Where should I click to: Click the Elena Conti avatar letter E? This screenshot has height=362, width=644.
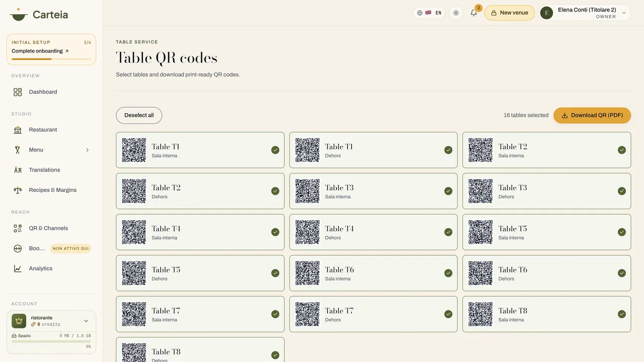coord(546,13)
